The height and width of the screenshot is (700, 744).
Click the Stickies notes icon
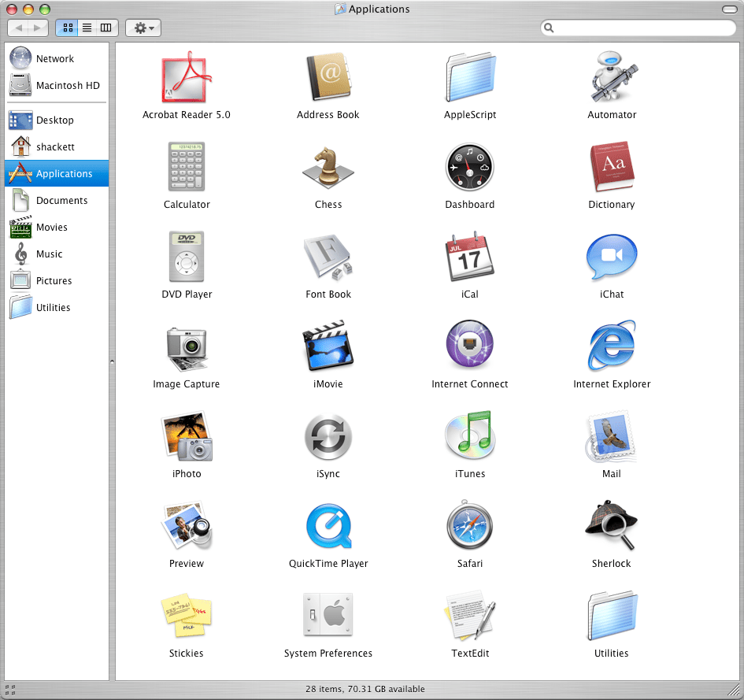coord(187,616)
